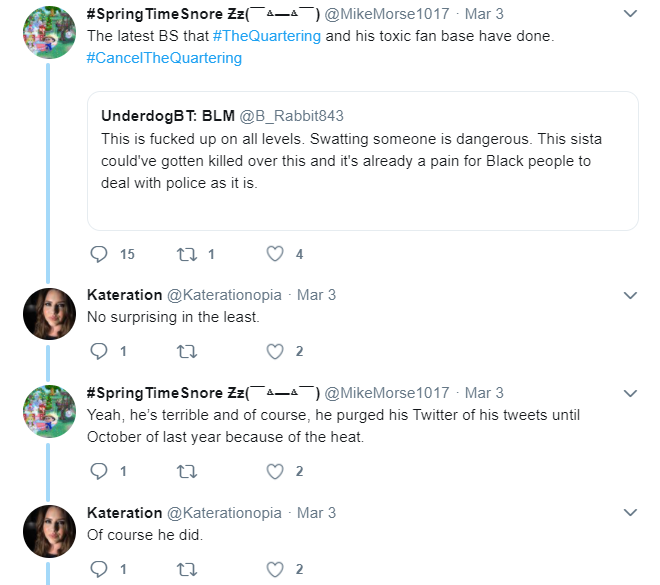Image resolution: width=660 pixels, height=585 pixels.
Task: Open the #CancelTheQuartering hashtag link
Action: click(164, 58)
